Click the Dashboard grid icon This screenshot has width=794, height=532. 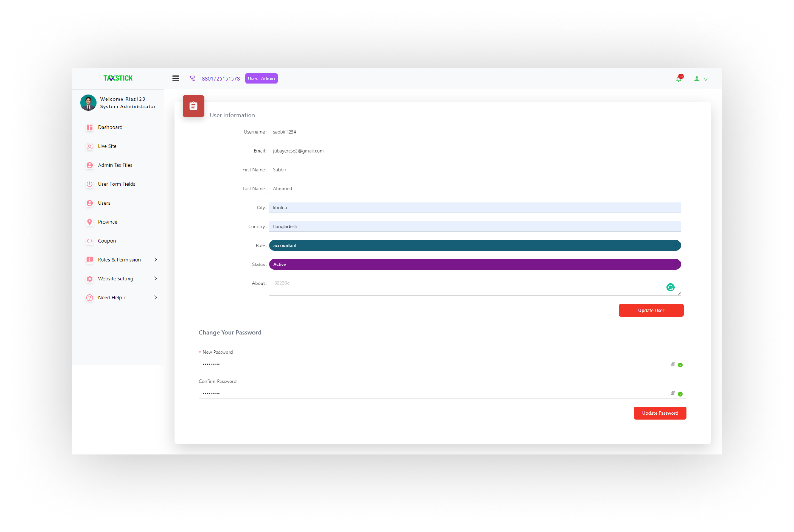pyautogui.click(x=90, y=127)
